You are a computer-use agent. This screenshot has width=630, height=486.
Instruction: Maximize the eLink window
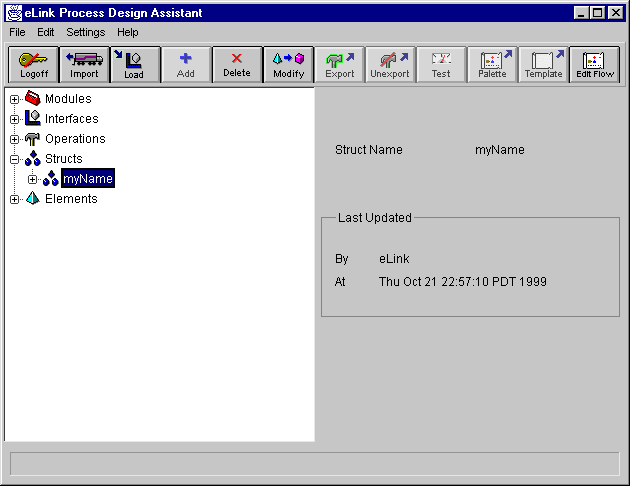pyautogui.click(x=597, y=13)
